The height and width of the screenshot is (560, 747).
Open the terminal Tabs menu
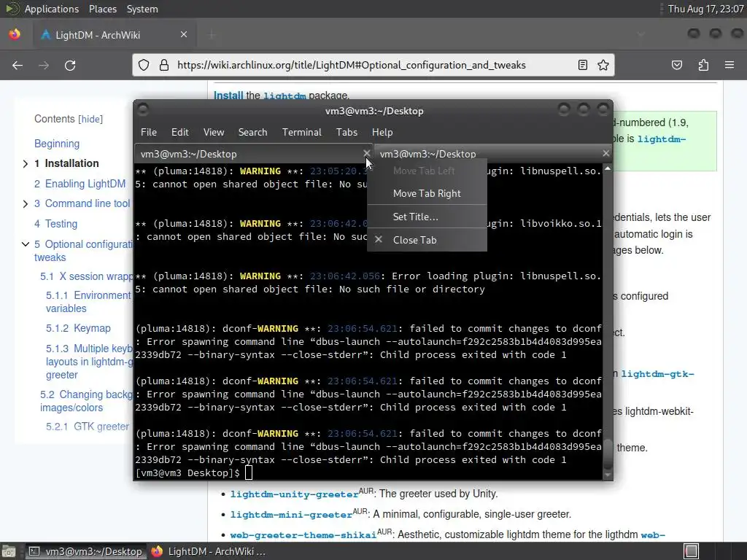[347, 133]
